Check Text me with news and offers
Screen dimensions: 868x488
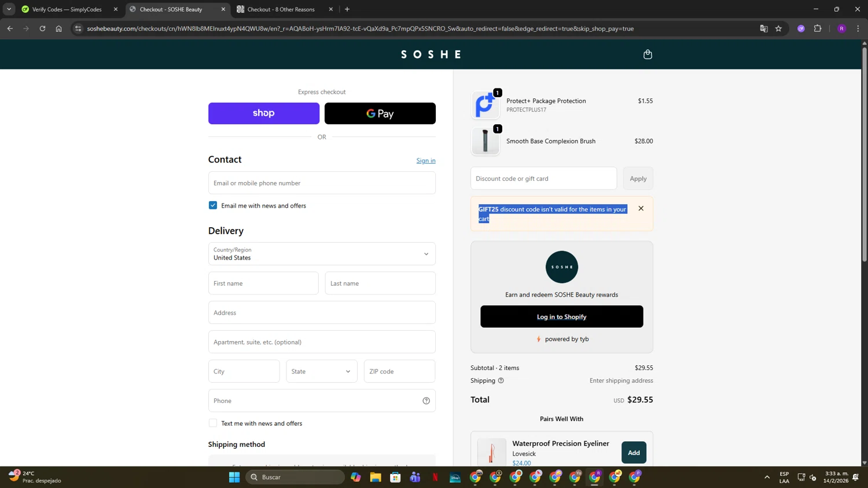213,423
